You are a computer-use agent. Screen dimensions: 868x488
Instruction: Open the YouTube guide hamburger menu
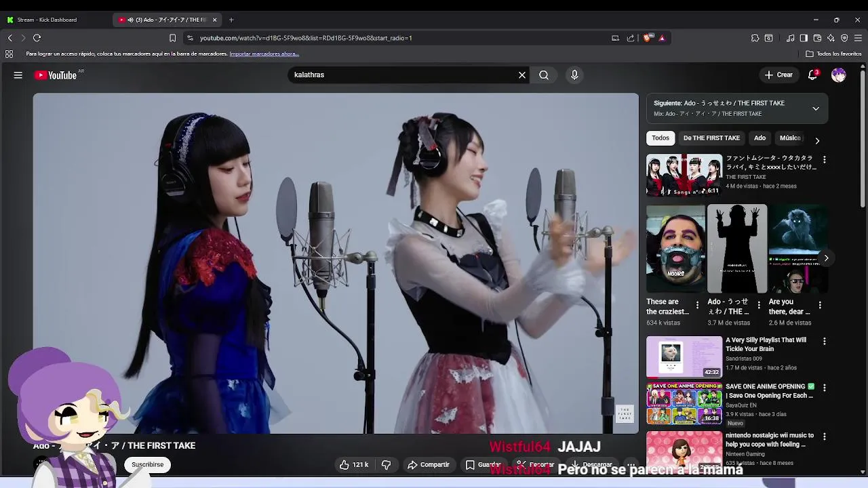(18, 75)
